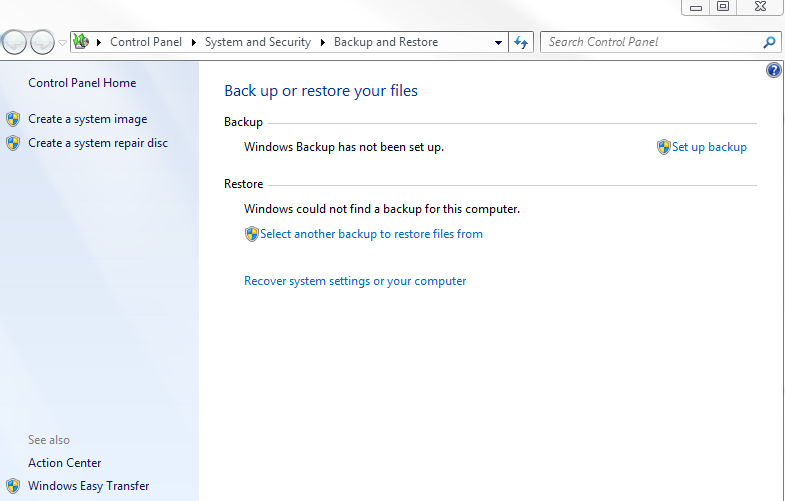Open Create a system repair disc
This screenshot has height=501, width=785.
(x=98, y=143)
